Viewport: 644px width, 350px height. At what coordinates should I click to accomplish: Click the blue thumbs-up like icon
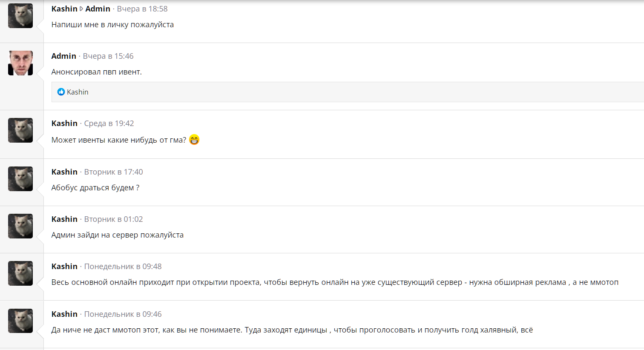pyautogui.click(x=61, y=92)
